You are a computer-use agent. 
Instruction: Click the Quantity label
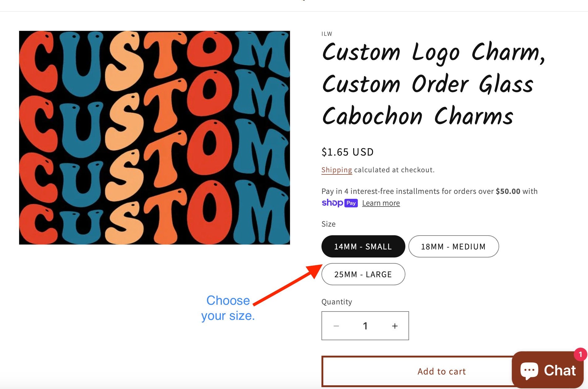coord(337,302)
